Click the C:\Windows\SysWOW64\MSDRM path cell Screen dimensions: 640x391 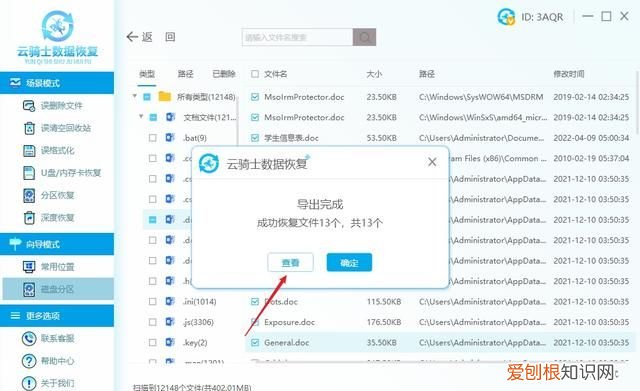tap(481, 97)
